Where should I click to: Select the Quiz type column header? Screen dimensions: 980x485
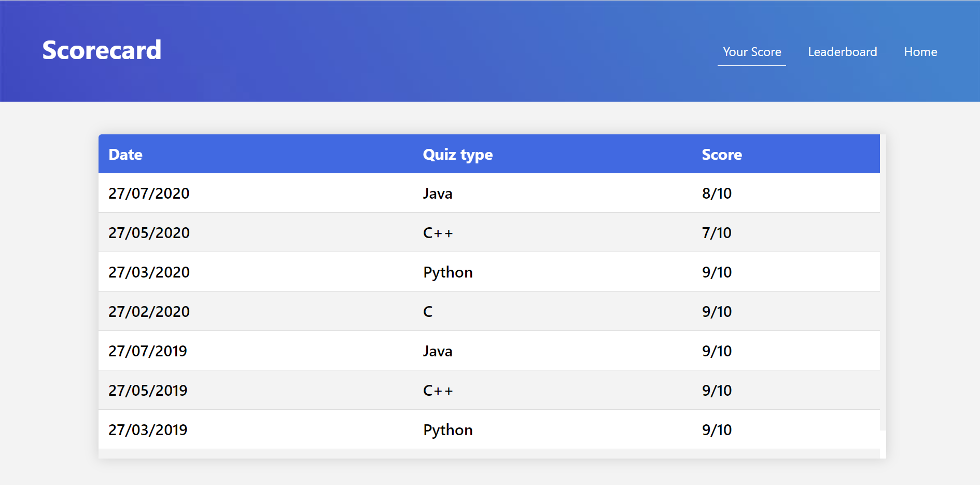pyautogui.click(x=458, y=154)
